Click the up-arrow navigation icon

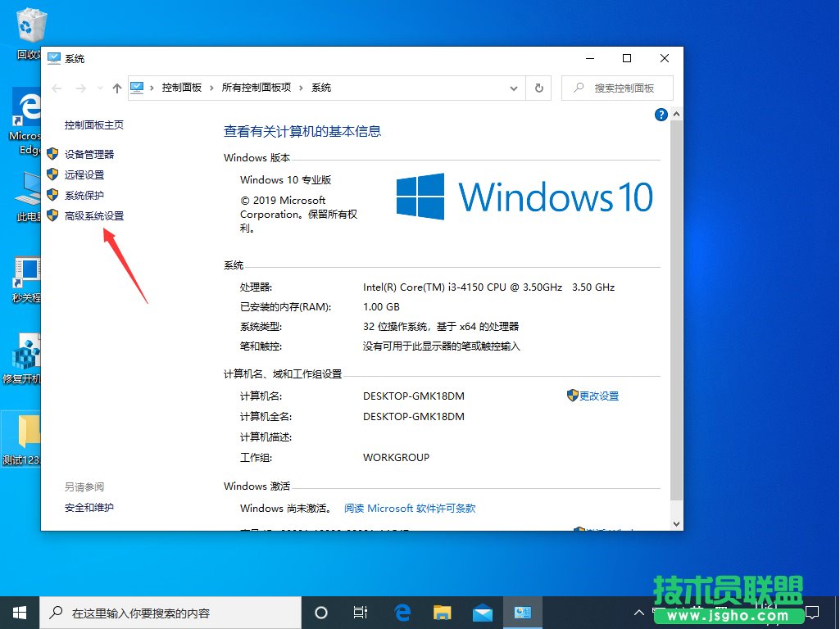116,88
